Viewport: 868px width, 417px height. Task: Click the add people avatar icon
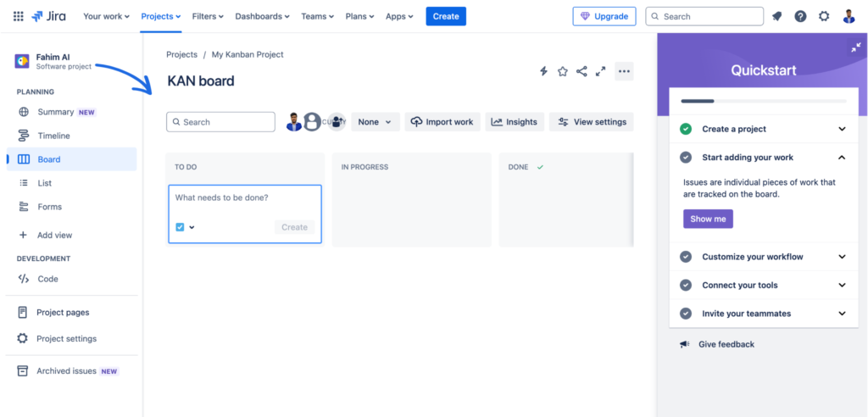click(x=336, y=122)
